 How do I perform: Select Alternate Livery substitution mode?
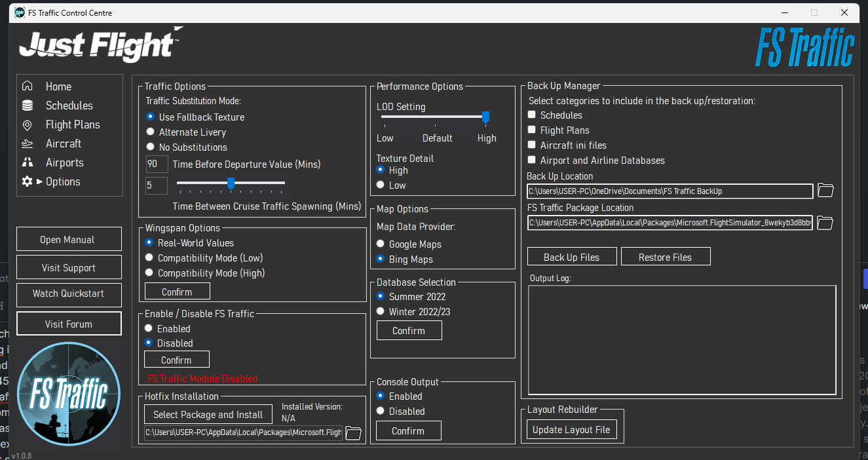point(150,132)
